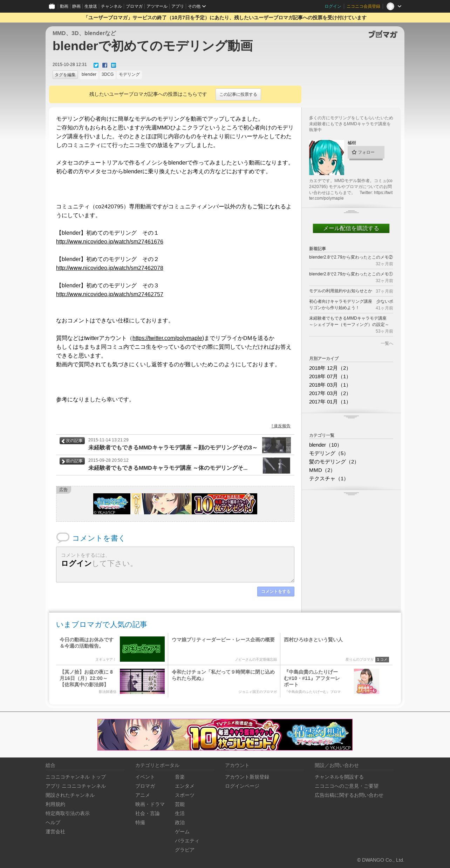Open footer link アカウント新規登録
Image resolution: width=450 pixels, height=868 pixels.
tap(247, 777)
